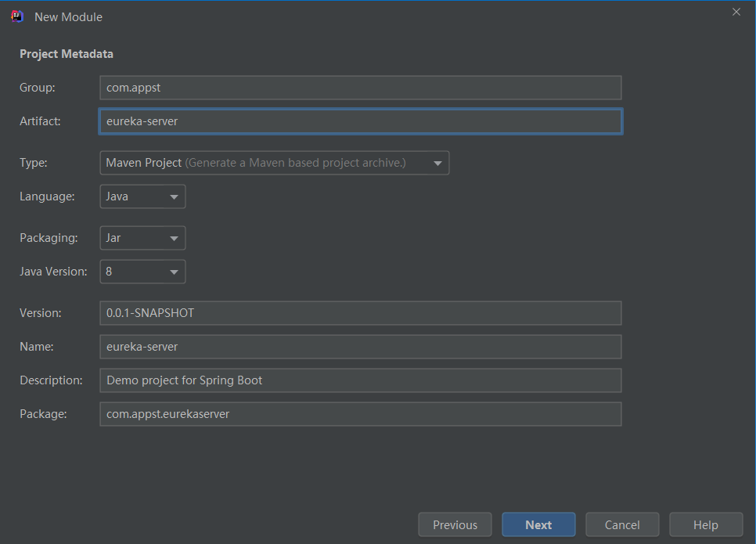Focus the Artifact text field

pos(361,121)
